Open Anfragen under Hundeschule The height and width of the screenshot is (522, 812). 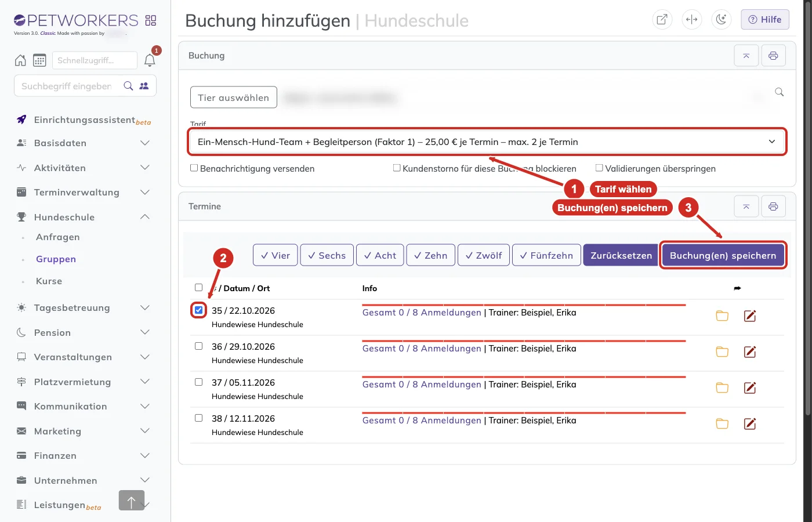[x=58, y=237]
